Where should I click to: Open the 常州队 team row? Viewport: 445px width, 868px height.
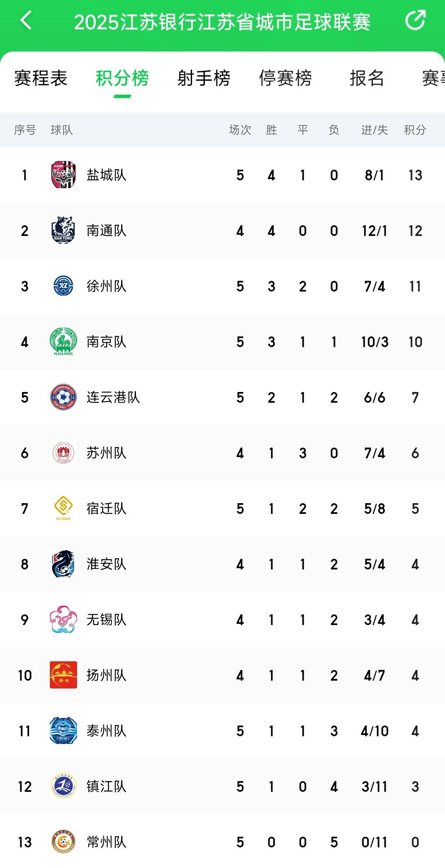click(x=222, y=842)
